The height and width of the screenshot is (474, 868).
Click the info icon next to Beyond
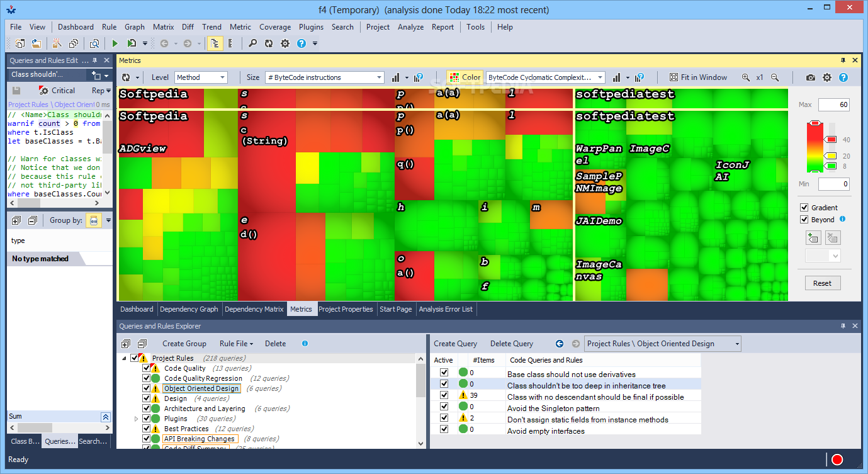pyautogui.click(x=843, y=219)
